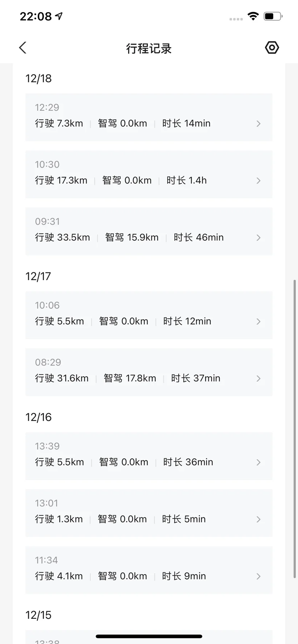Screen dimensions: 298x644
Task: Expand chevron on 12/16 13:39 trip
Action: tap(258, 462)
